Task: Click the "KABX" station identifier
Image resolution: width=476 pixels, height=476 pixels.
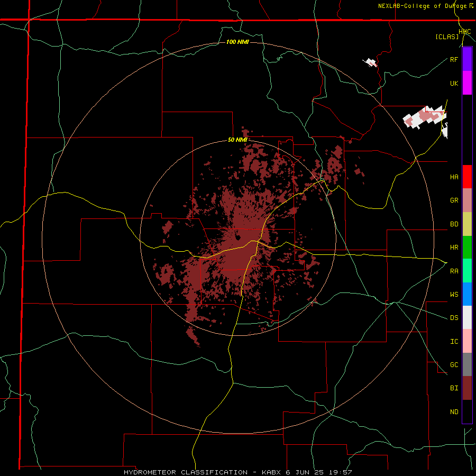Action: click(272, 472)
